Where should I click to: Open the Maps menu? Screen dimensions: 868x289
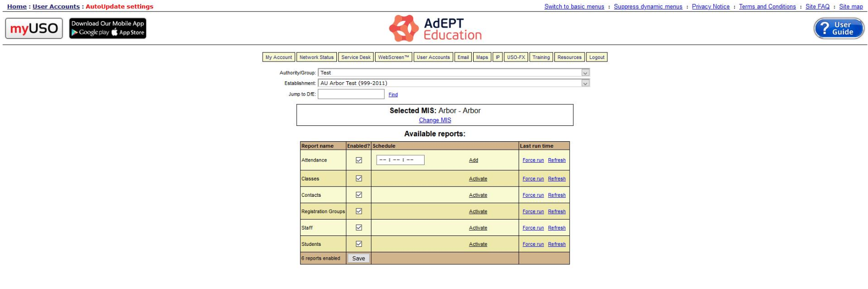[482, 57]
